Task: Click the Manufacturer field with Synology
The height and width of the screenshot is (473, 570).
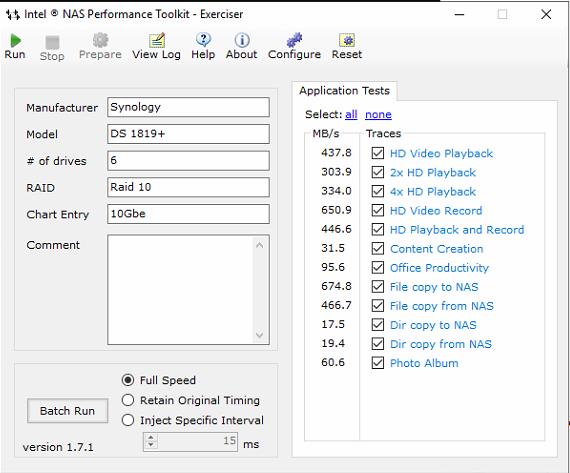Action: pos(188,107)
